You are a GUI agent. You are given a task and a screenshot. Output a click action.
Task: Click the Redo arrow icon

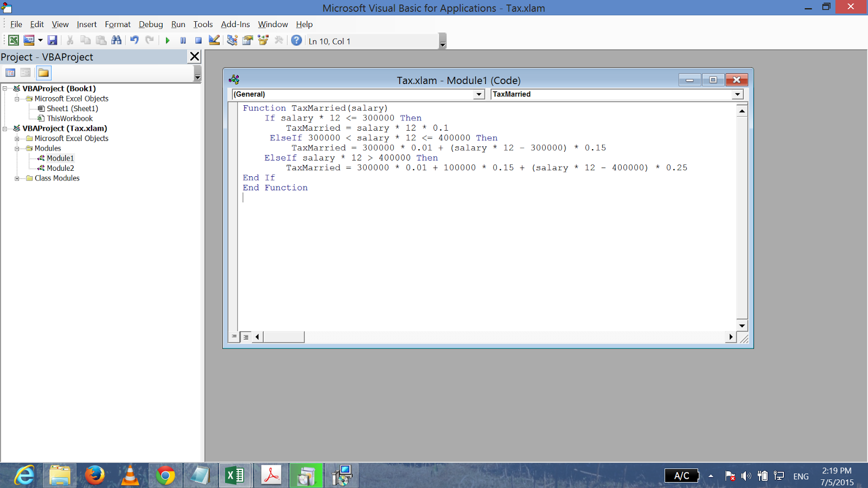(150, 41)
